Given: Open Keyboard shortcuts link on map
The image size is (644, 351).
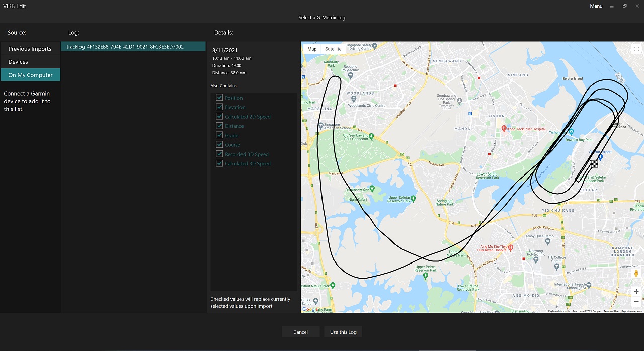Looking at the screenshot, I should click(x=559, y=311).
